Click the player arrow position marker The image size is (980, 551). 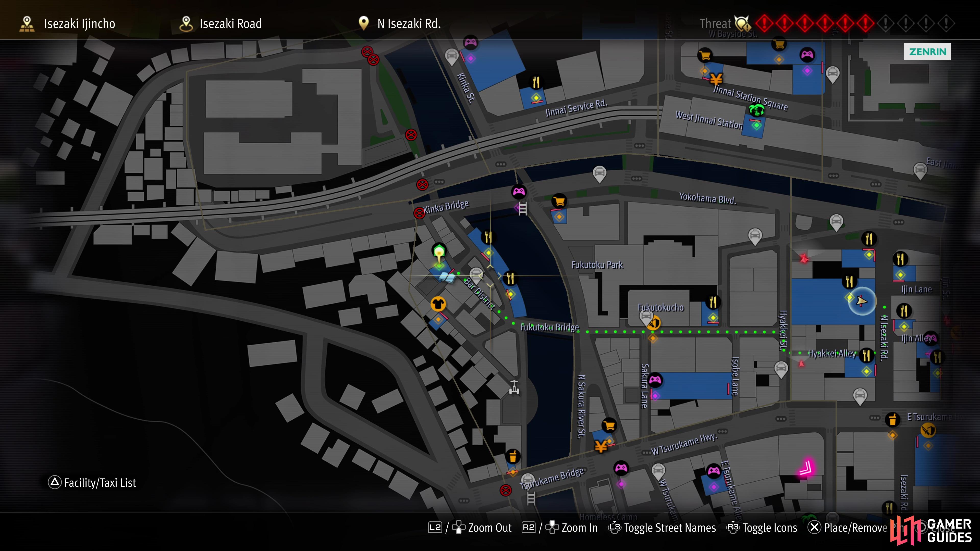(x=862, y=301)
